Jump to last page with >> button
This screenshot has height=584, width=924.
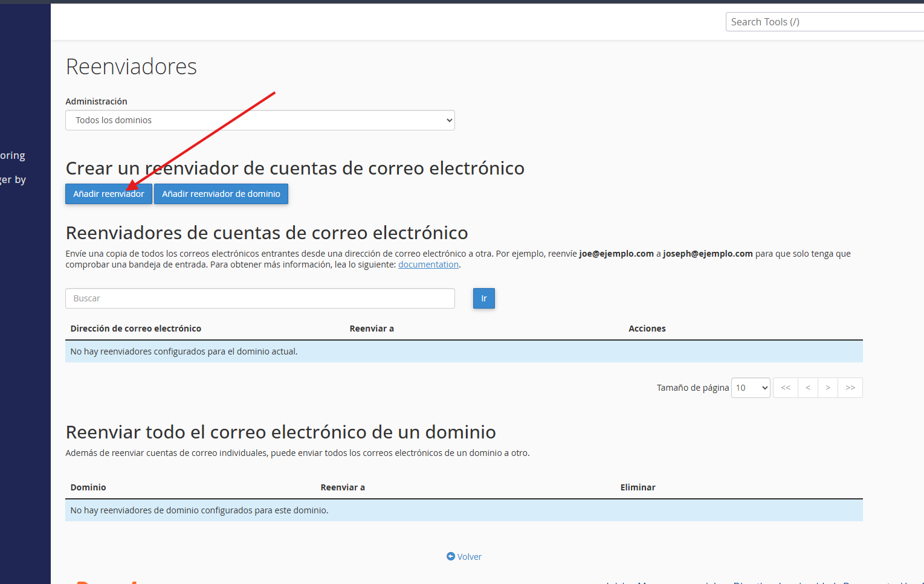click(x=850, y=388)
